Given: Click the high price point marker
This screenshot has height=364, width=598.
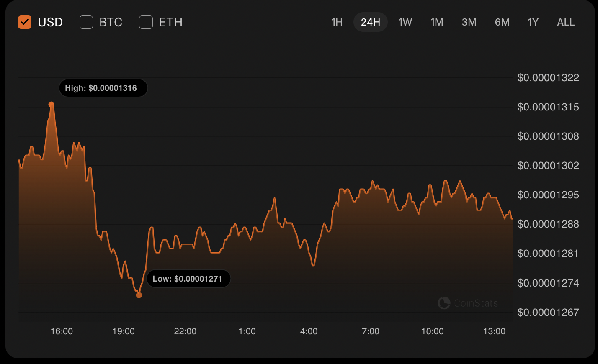Looking at the screenshot, I should coord(52,105).
